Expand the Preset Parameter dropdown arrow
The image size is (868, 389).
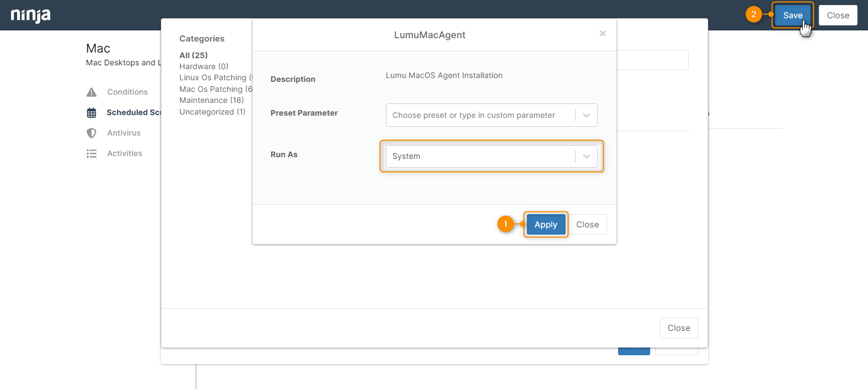tap(586, 115)
